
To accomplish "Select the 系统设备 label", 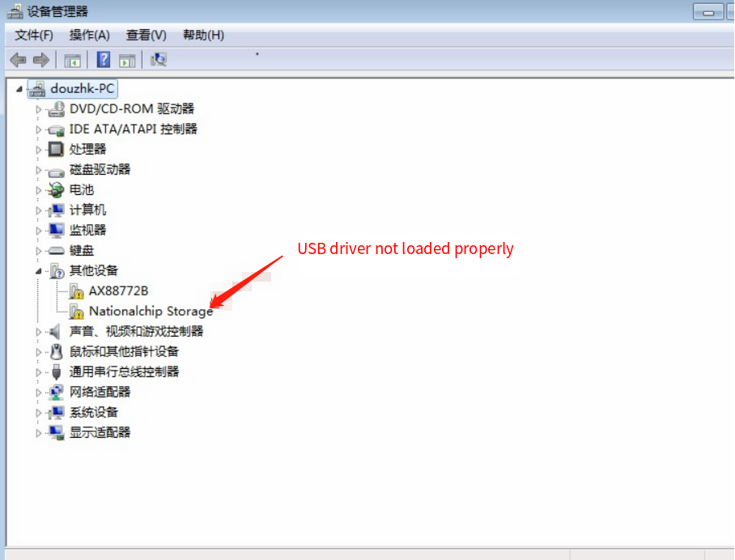I will [94, 413].
